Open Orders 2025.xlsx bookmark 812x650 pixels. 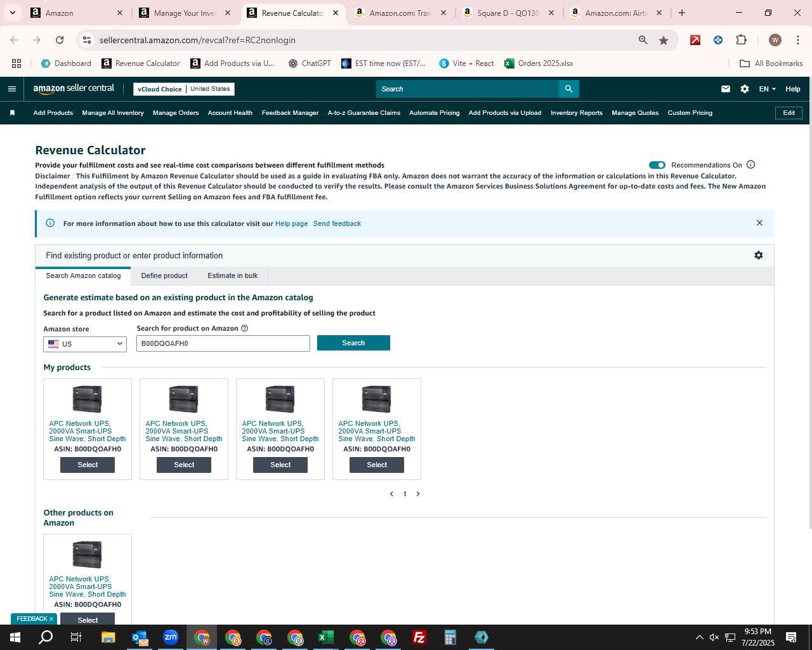coord(539,63)
